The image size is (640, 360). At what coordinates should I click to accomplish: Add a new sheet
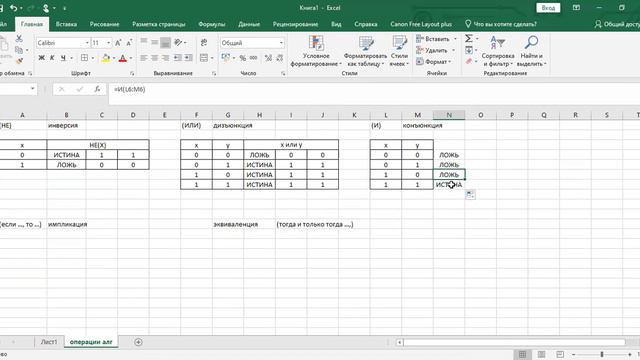[138, 342]
